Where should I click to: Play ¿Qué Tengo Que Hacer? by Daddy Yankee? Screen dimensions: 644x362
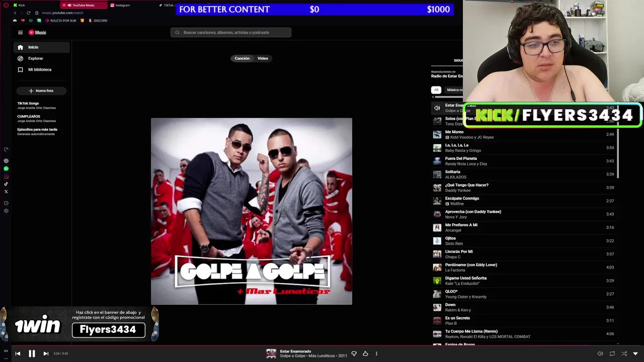523,188
